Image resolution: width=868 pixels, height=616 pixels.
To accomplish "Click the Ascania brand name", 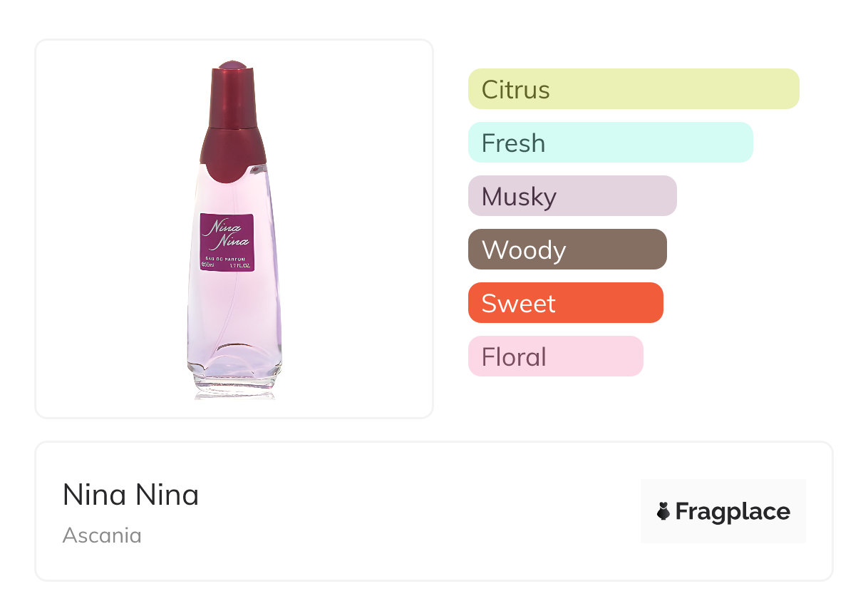I will [102, 535].
